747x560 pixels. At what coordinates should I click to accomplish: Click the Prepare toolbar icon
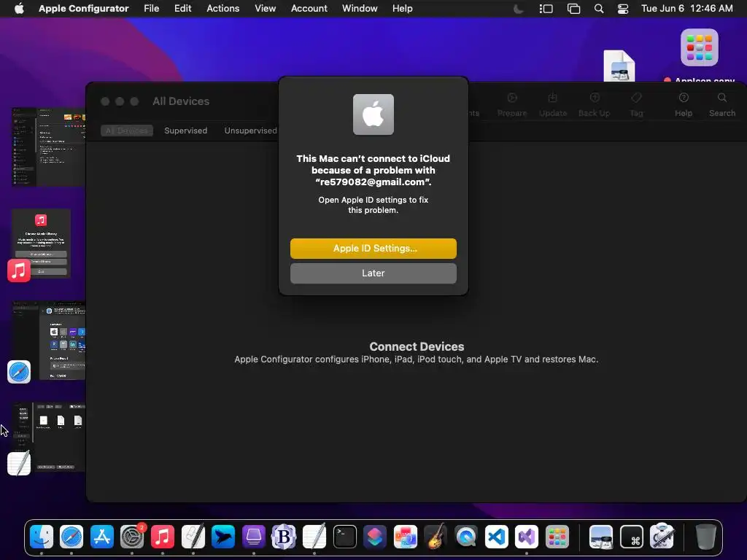pos(512,105)
